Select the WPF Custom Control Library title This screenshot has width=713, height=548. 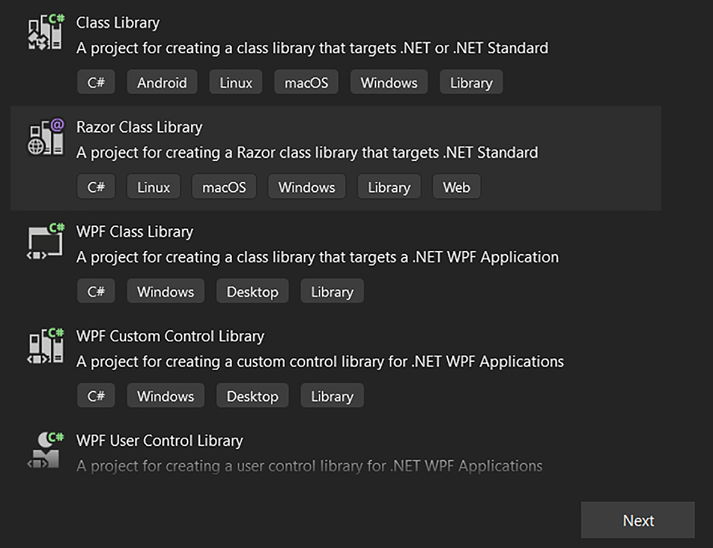170,337
